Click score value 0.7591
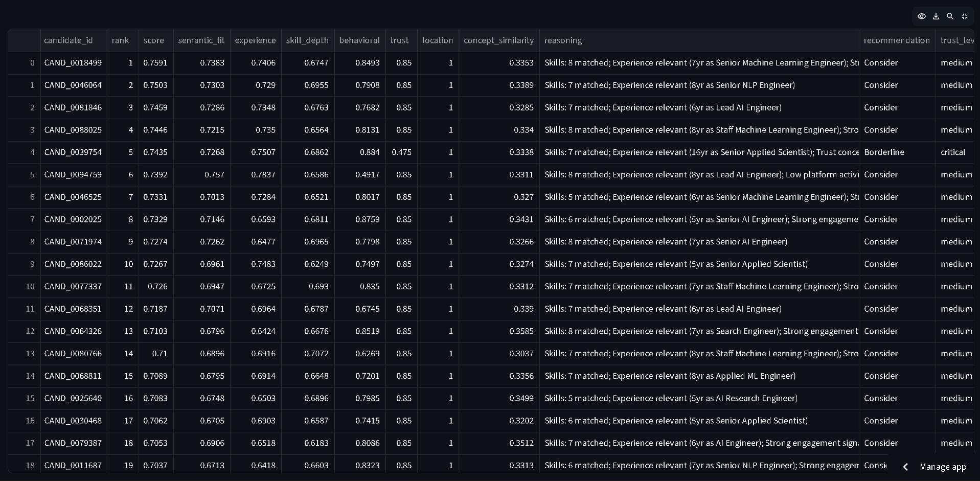The height and width of the screenshot is (481, 980). point(156,63)
